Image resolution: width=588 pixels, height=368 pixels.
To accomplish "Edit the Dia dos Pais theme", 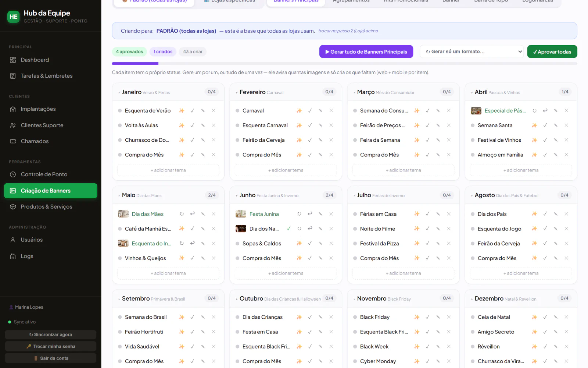I will (x=556, y=214).
